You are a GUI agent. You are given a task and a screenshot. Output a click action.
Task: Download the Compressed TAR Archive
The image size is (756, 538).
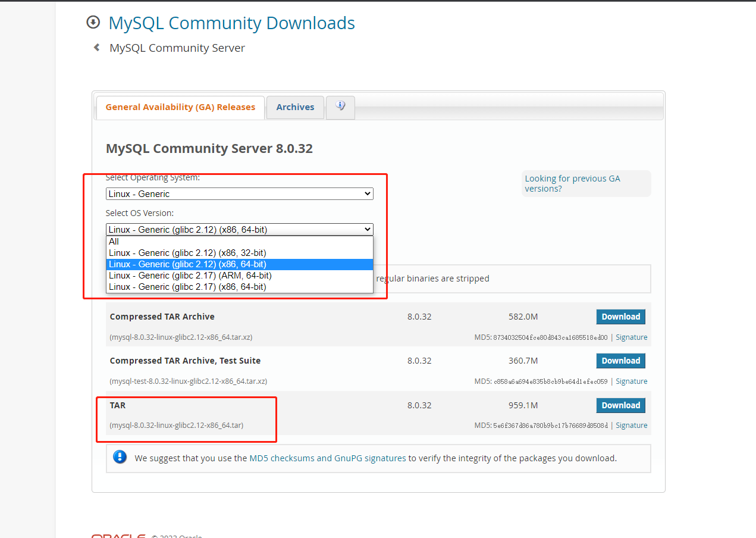tap(620, 317)
